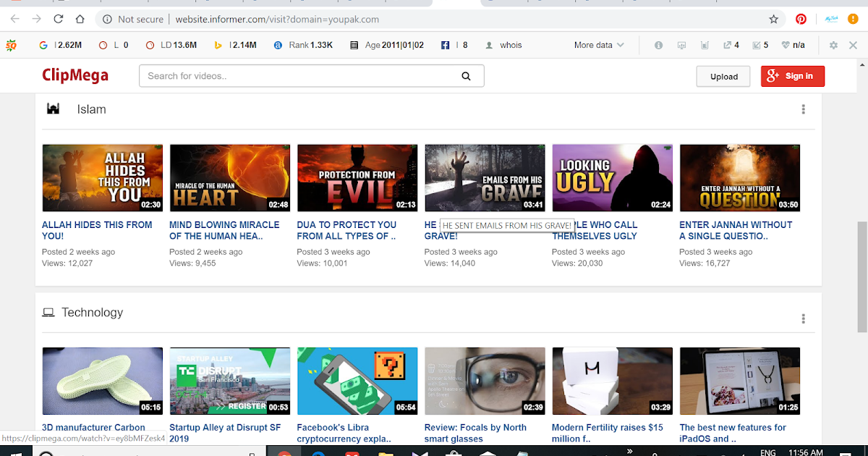Click the ENG language indicator in taskbar
Image resolution: width=868 pixels, height=456 pixels.
tap(767, 452)
